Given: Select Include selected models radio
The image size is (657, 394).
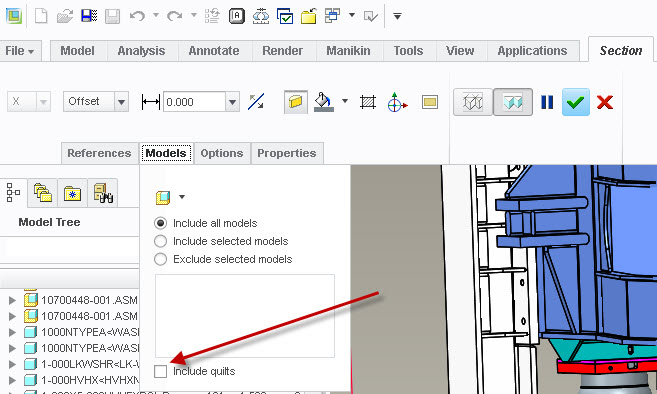Looking at the screenshot, I should pos(160,241).
